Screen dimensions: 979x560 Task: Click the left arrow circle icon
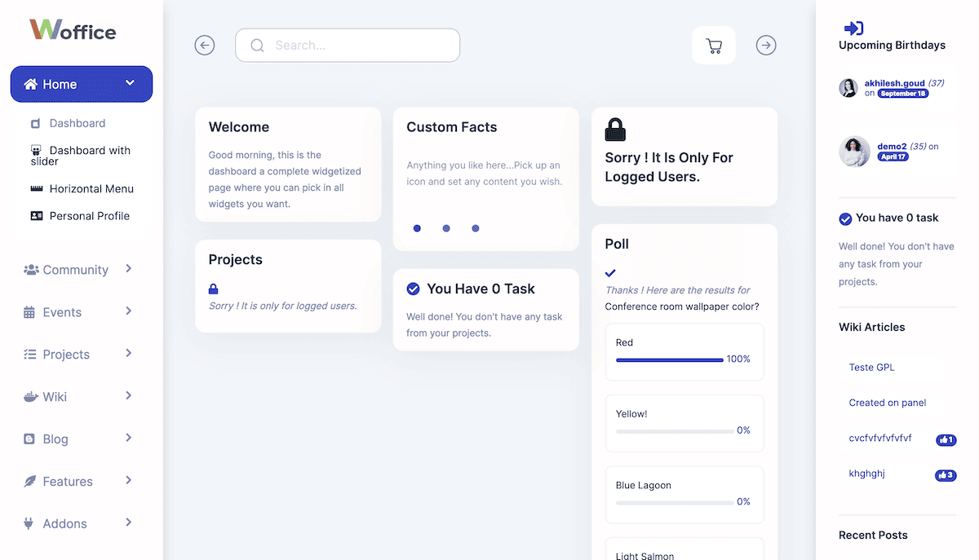205,46
